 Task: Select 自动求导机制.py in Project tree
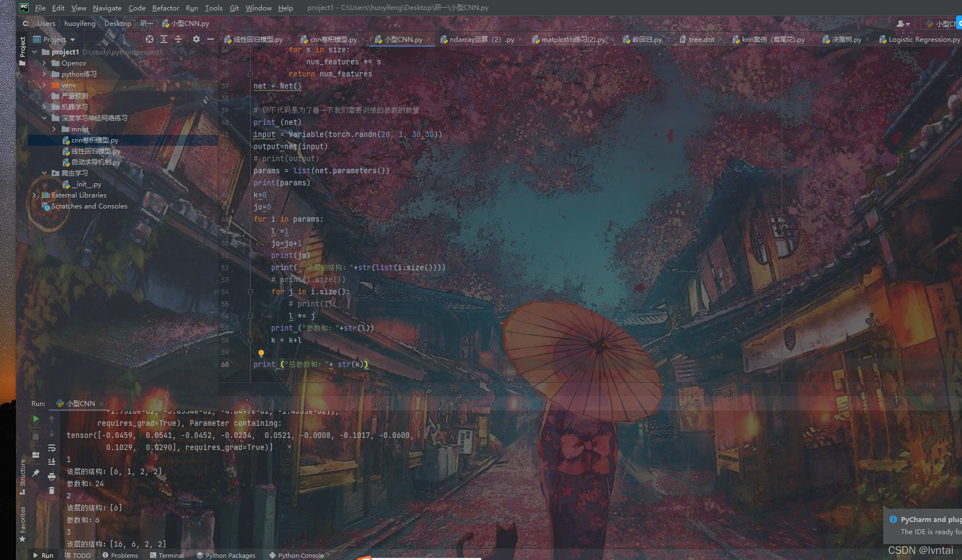[91, 162]
